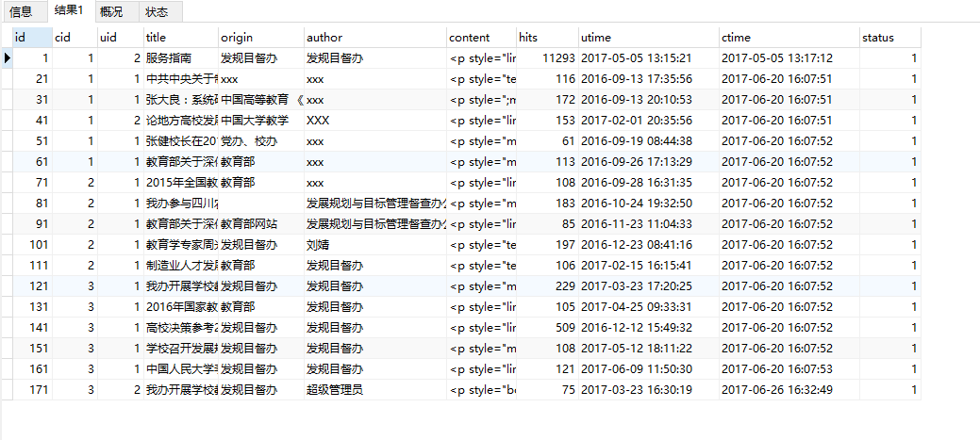Click the hits column header
980x440 pixels.
(x=547, y=38)
